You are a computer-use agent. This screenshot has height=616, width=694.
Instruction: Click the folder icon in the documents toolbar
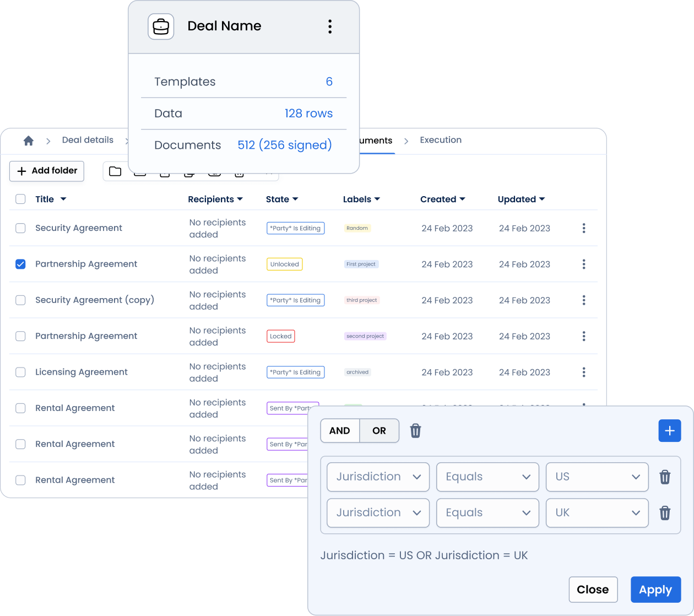(115, 171)
